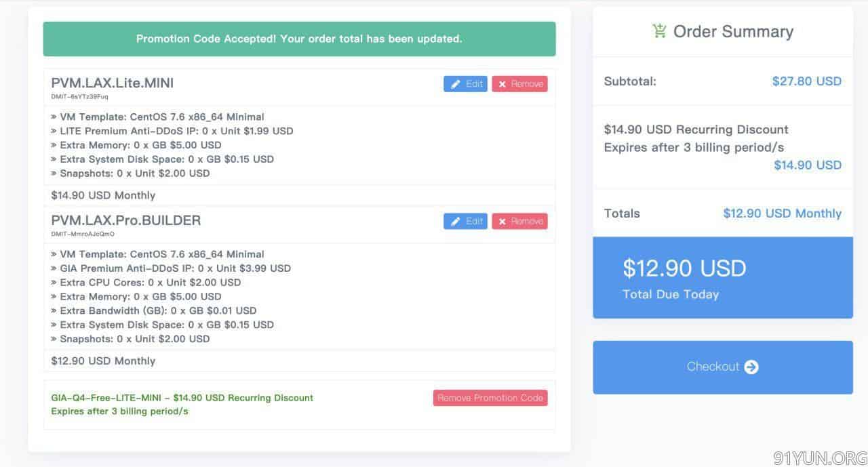This screenshot has height=467, width=868.
Task: Click the $12.90 USD Monthly totals value
Action: [783, 214]
